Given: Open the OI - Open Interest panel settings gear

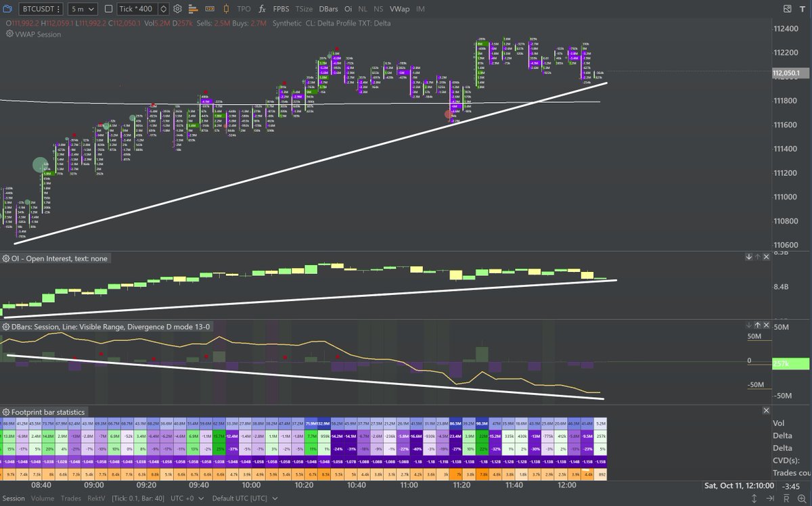Looking at the screenshot, I should click(x=6, y=258).
